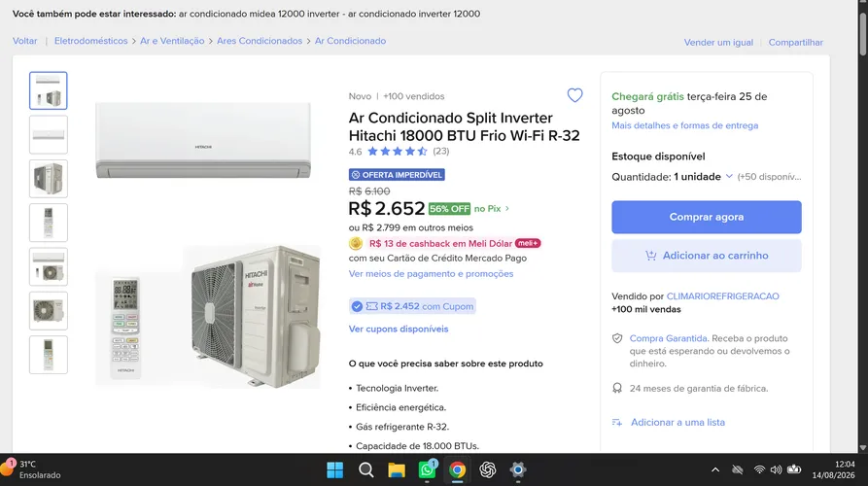The width and height of the screenshot is (868, 486).
Task: Open ChatGPT app from taskbar
Action: click(x=488, y=469)
